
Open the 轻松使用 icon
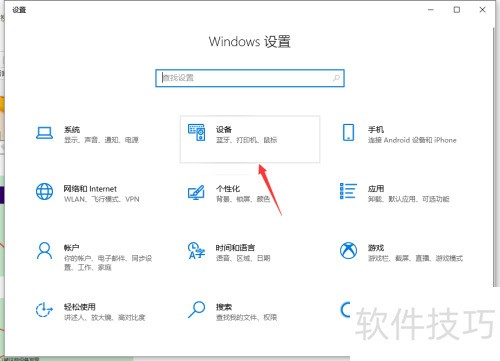(x=44, y=310)
